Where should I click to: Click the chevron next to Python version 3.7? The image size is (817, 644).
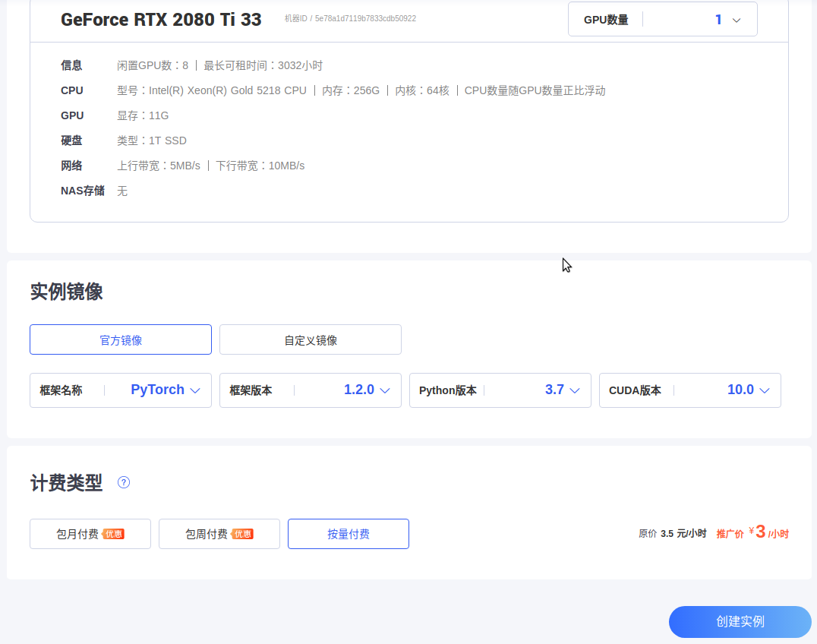click(x=575, y=390)
